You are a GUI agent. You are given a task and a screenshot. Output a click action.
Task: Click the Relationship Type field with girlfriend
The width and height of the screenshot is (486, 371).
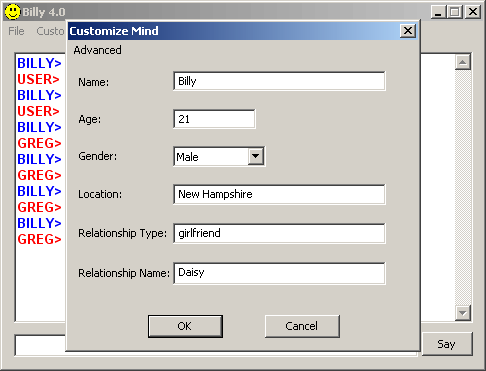click(279, 233)
